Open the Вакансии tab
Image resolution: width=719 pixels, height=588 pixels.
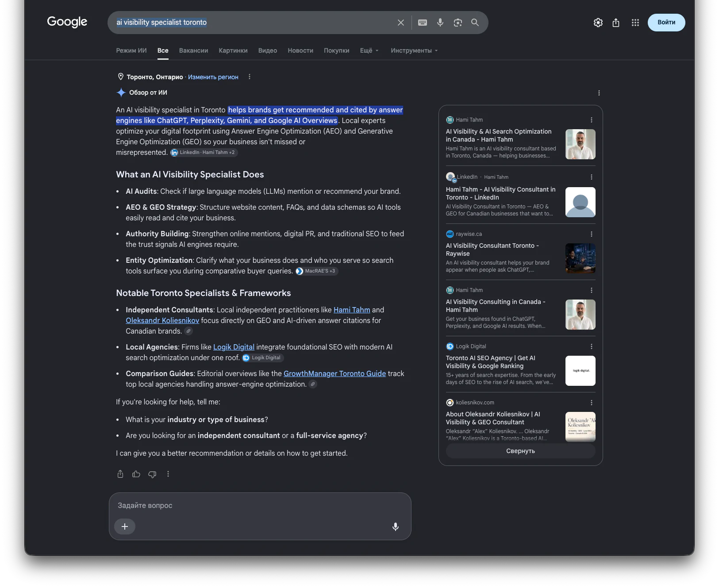coord(193,50)
